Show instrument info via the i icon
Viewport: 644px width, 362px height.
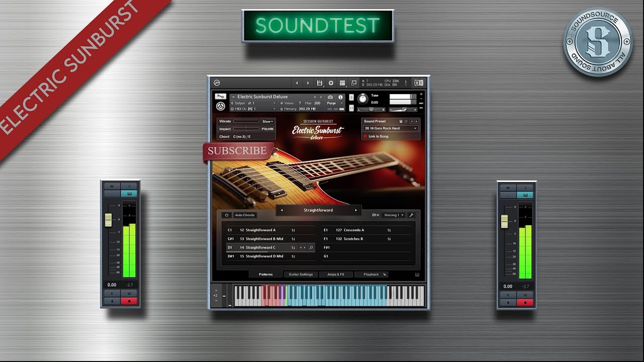pyautogui.click(x=341, y=97)
